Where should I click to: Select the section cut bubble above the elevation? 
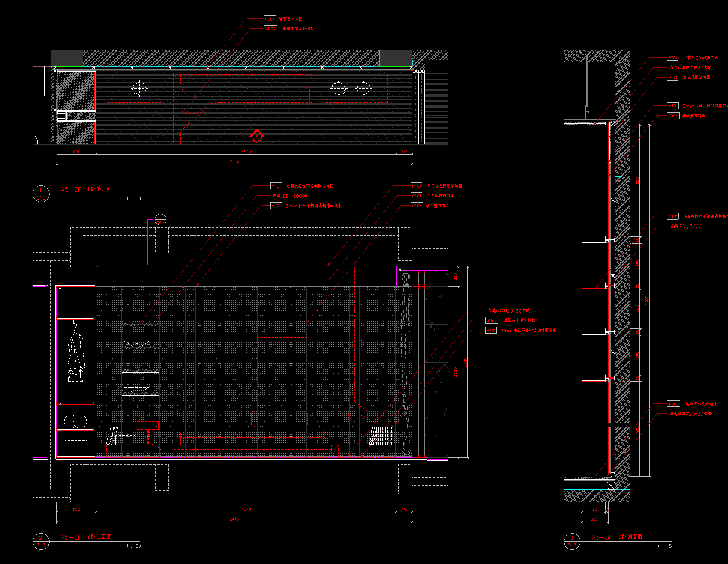[x=160, y=220]
